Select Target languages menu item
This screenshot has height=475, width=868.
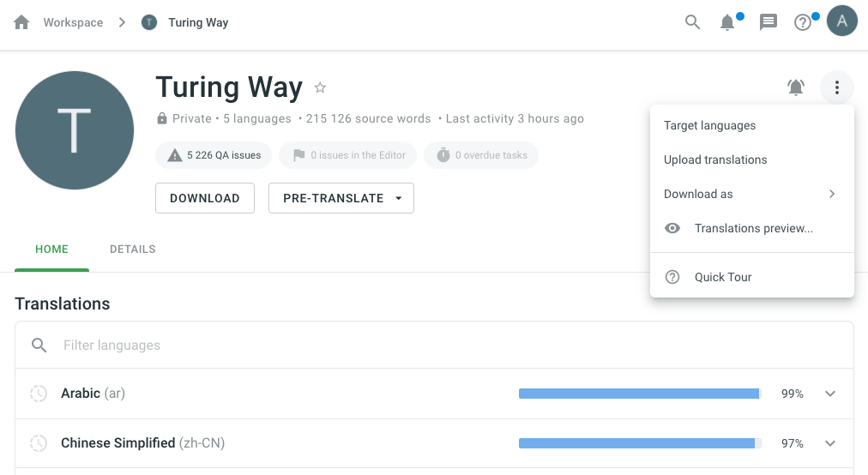[x=709, y=125]
